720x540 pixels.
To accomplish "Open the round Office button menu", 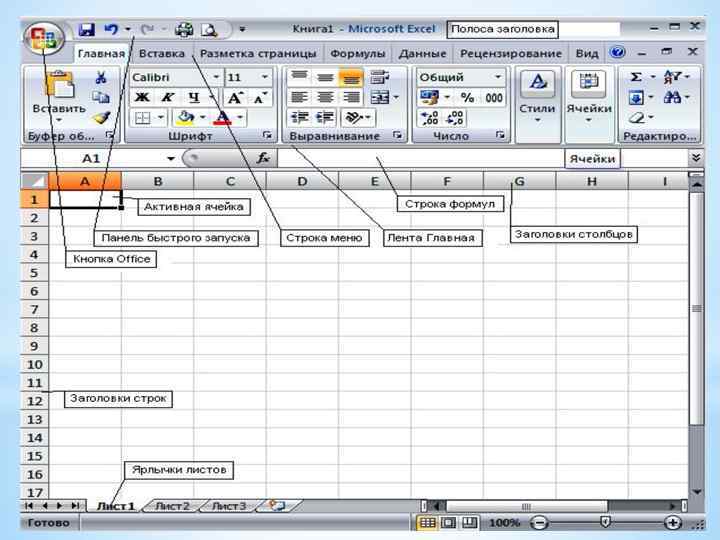I will point(45,39).
